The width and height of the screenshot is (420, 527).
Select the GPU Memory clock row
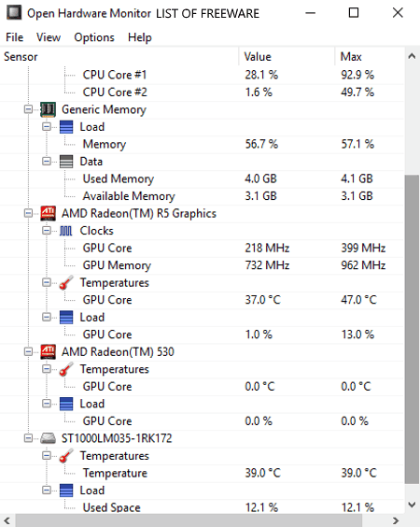[x=202, y=265]
